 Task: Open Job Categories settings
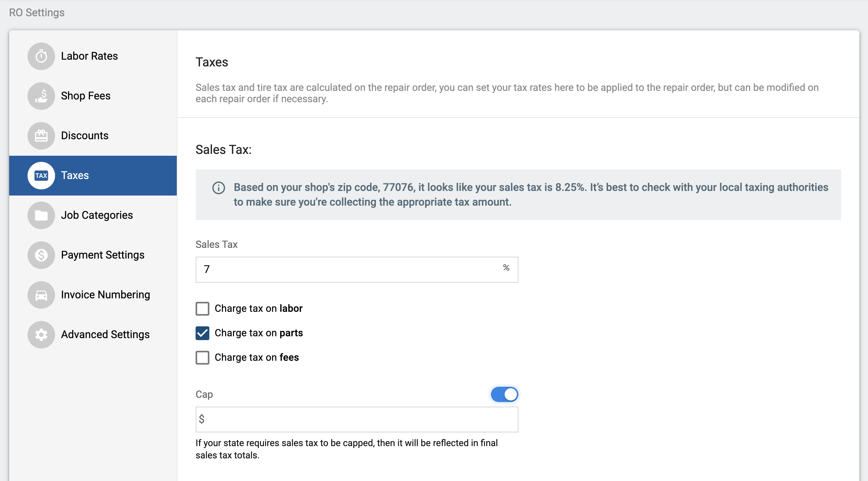(93, 215)
